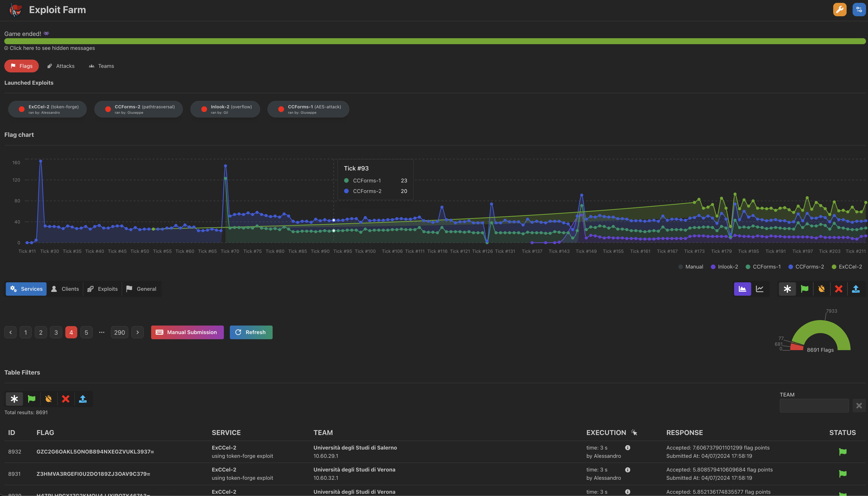
Task: Show all flag statuses with asterisk icon
Action: click(x=14, y=399)
